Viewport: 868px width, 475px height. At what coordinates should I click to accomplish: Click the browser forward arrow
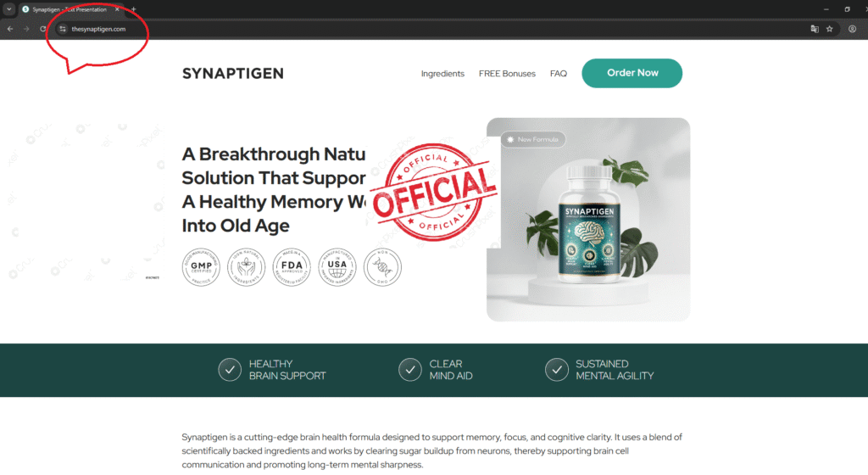click(26, 29)
